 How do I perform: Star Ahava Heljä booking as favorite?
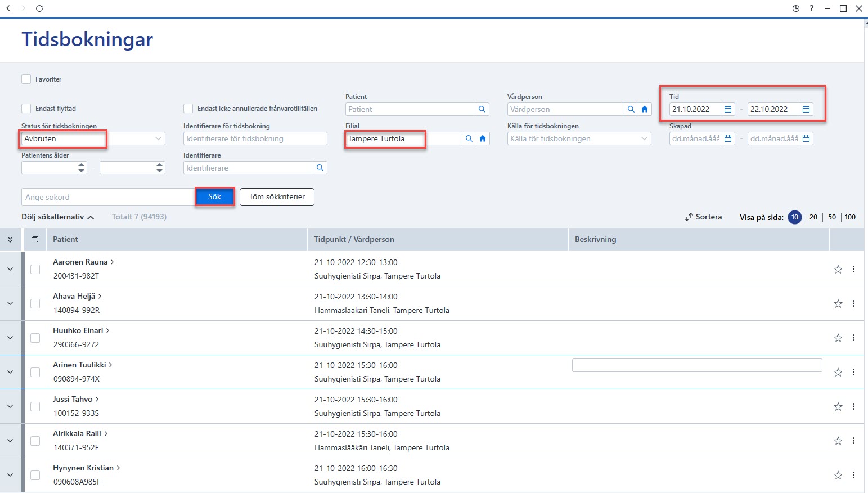coord(838,303)
